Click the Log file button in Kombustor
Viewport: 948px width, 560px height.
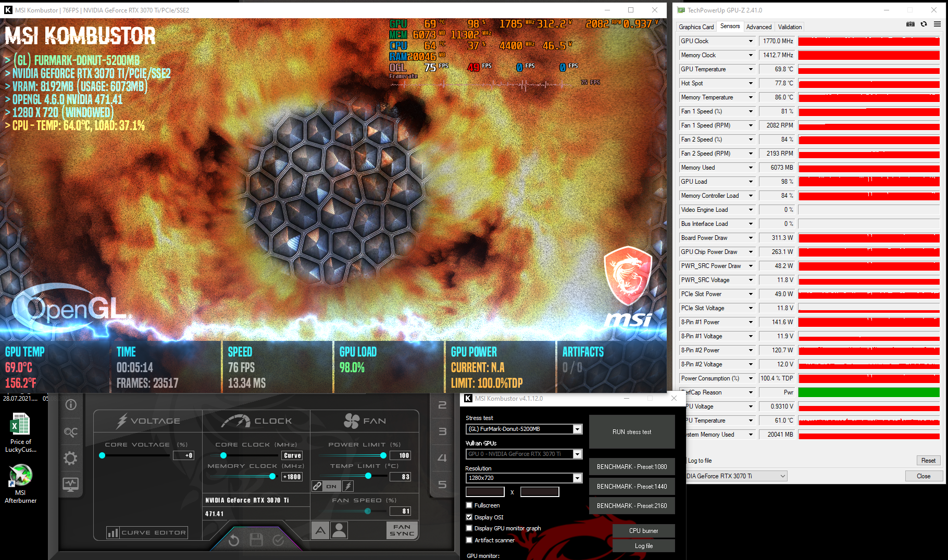click(x=644, y=546)
